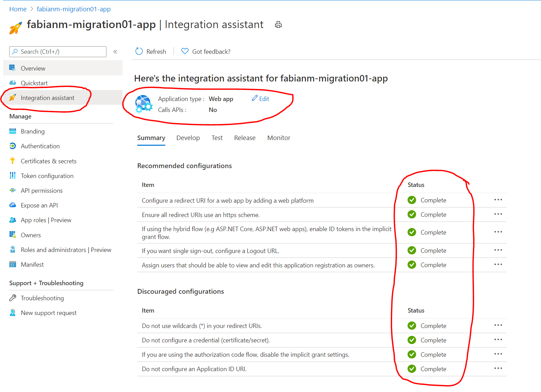Open more options for Application ID URI row
This screenshot has height=392, width=541.
(498, 368)
